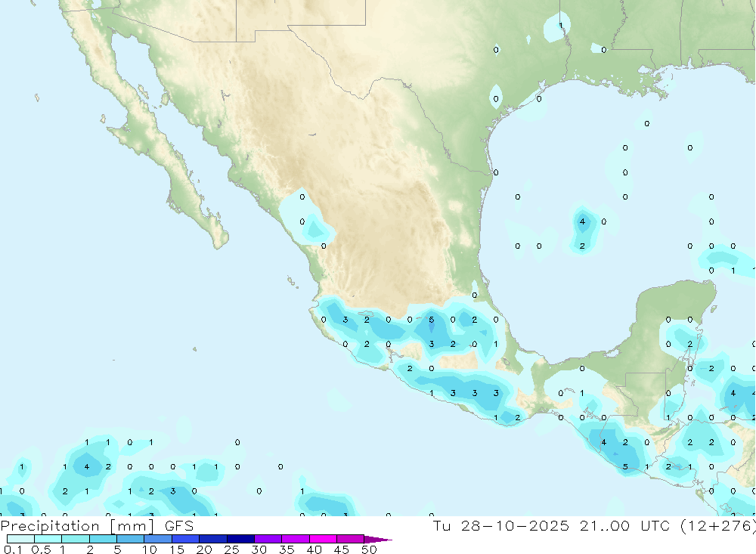Click the "4" value in the Gulf of Mexico
The height and width of the screenshot is (554, 756).
(x=582, y=221)
